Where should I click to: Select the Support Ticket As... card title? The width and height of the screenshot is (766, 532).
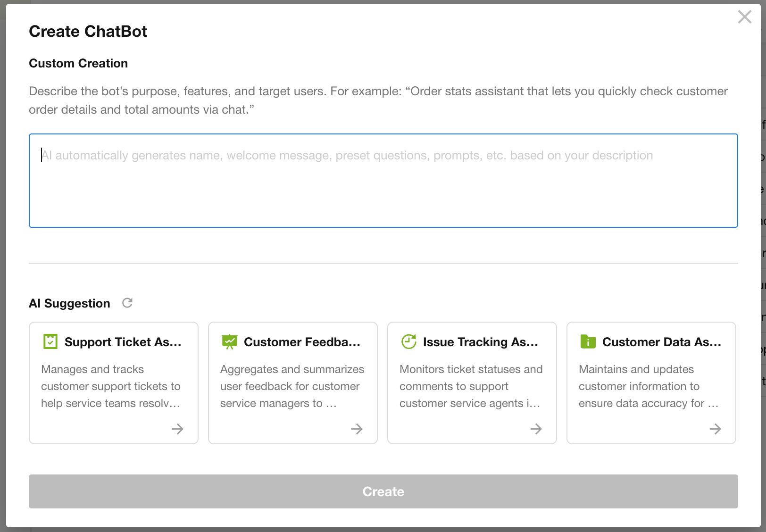pyautogui.click(x=123, y=342)
